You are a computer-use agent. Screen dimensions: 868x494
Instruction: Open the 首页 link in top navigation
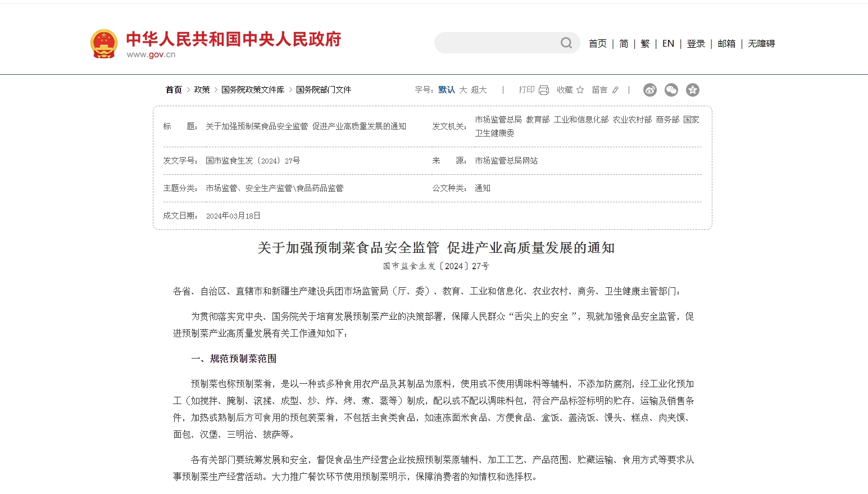point(597,44)
